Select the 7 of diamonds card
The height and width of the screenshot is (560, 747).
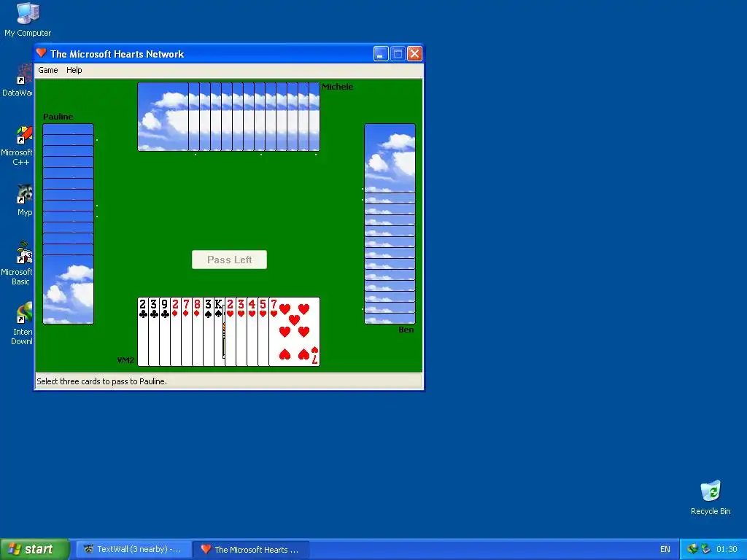tap(186, 332)
